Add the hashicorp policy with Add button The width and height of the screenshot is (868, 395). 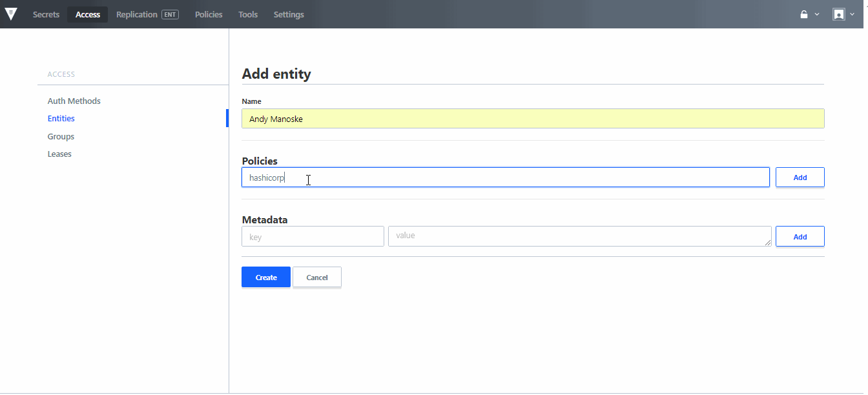point(800,177)
